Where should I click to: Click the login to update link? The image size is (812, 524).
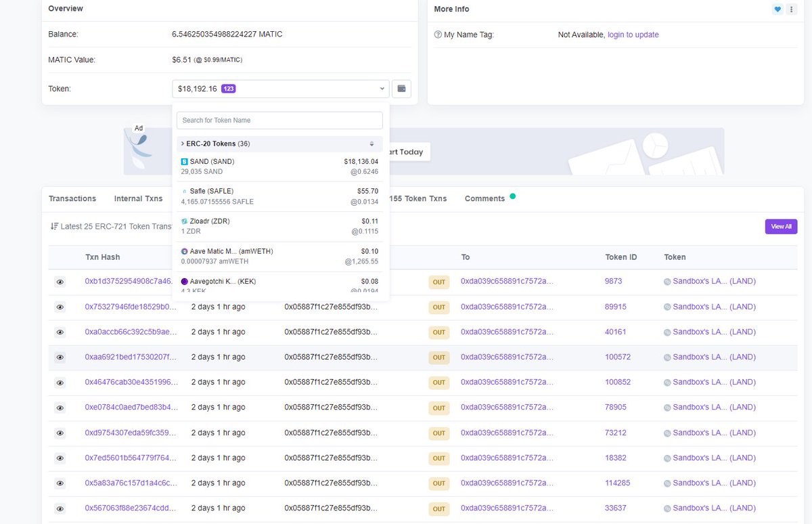pyautogui.click(x=633, y=35)
